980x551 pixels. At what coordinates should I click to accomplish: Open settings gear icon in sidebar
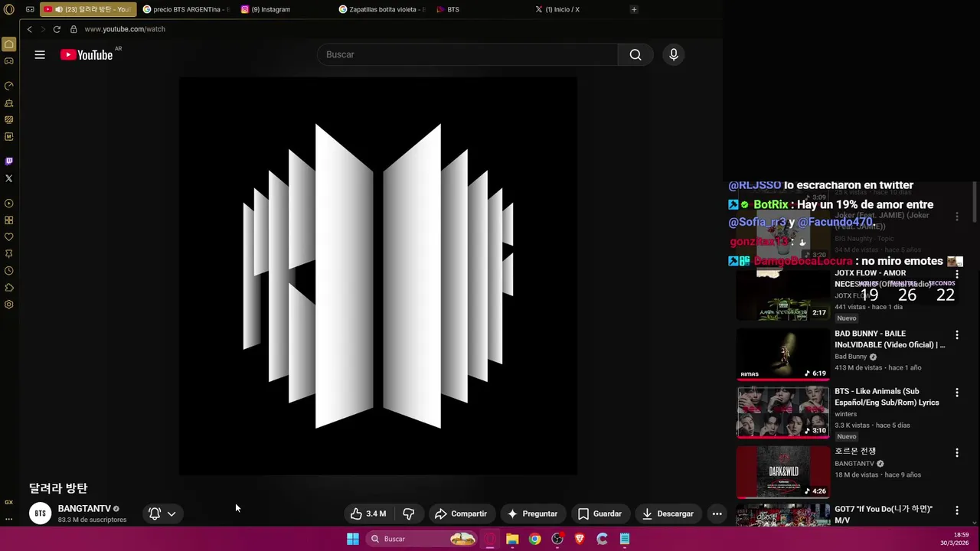(9, 305)
